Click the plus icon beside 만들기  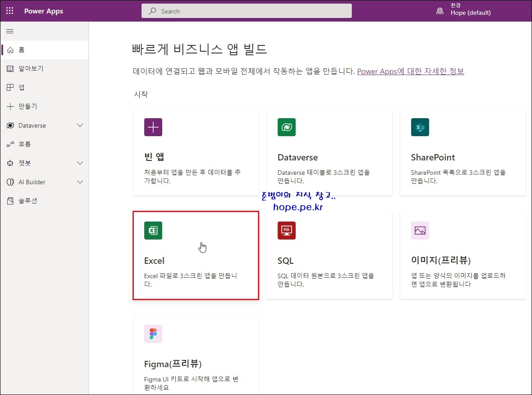[10, 106]
